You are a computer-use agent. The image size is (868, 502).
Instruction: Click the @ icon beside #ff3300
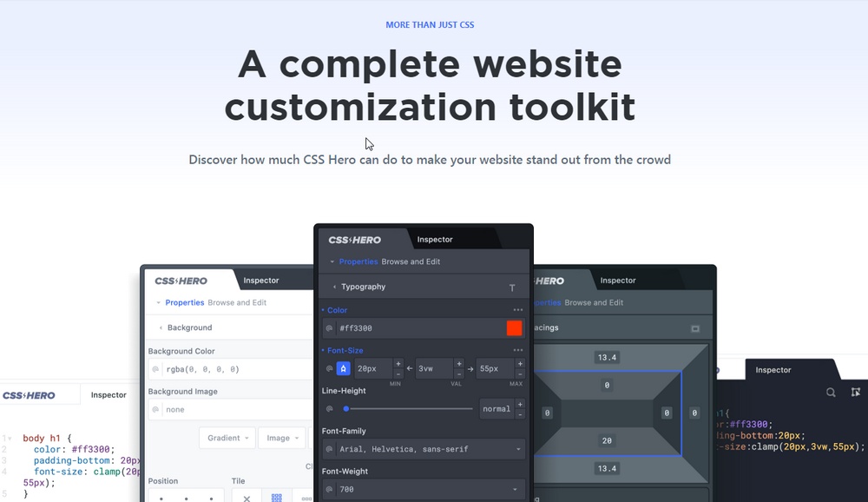click(329, 328)
